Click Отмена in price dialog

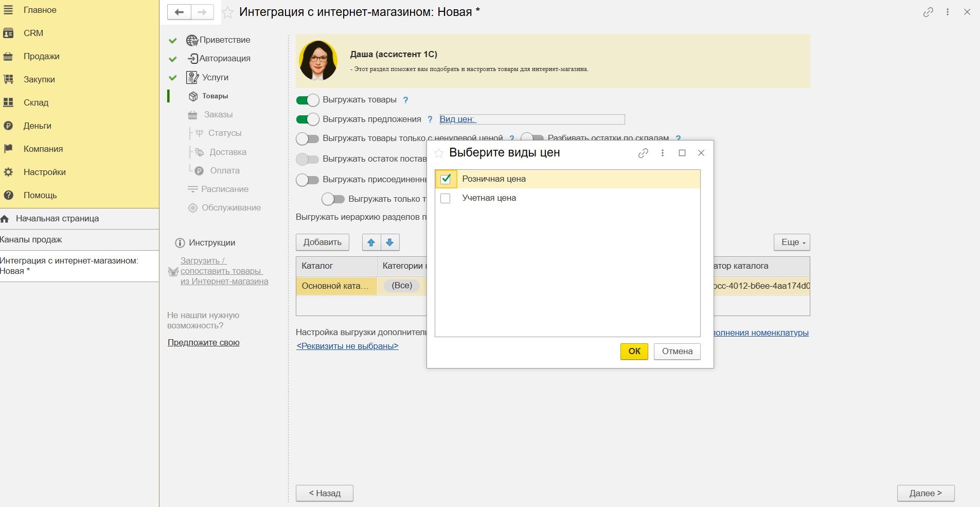(x=677, y=351)
